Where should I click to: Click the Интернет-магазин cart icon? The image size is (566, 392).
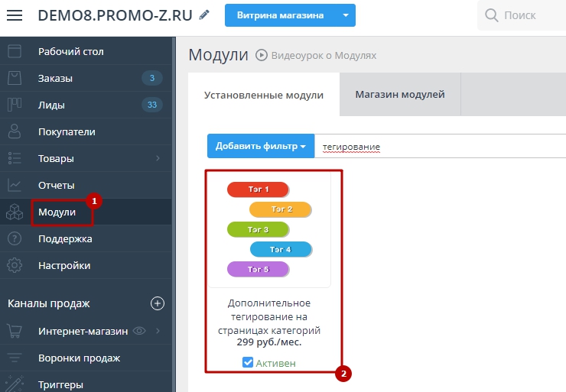tap(15, 331)
